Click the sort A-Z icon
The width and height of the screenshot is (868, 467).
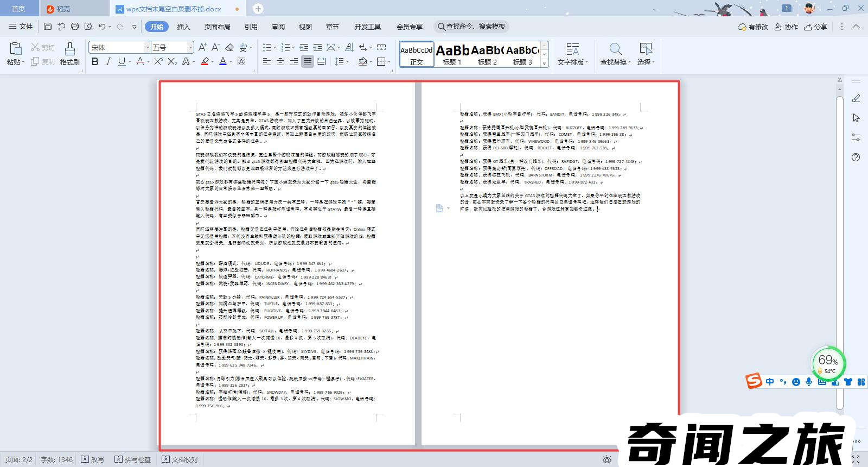(349, 47)
